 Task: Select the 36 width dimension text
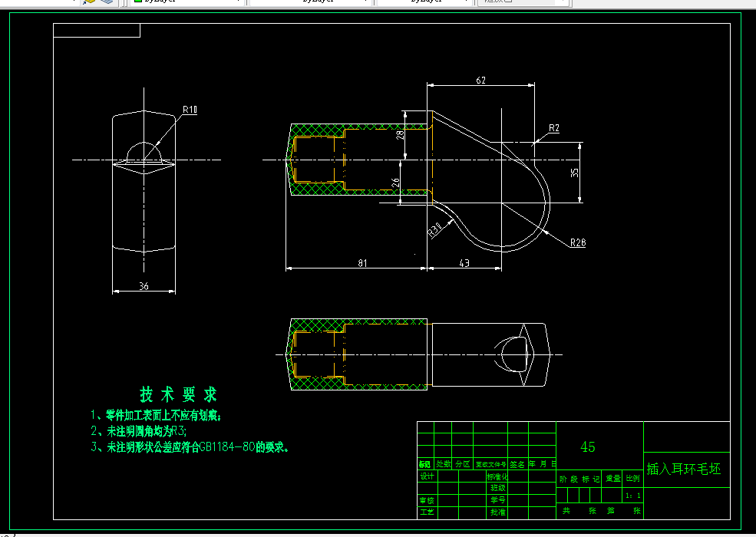(x=144, y=286)
